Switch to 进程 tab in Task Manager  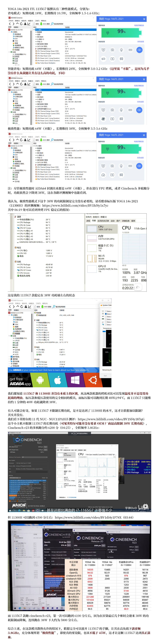pos(88,221)
